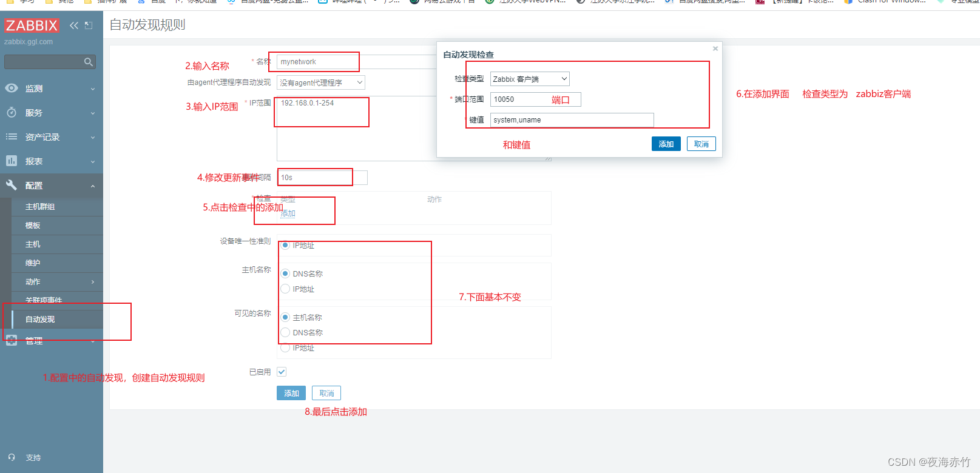Image resolution: width=980 pixels, height=473 pixels.
Task: Open 主机群组 in sidebar
Action: click(40, 207)
